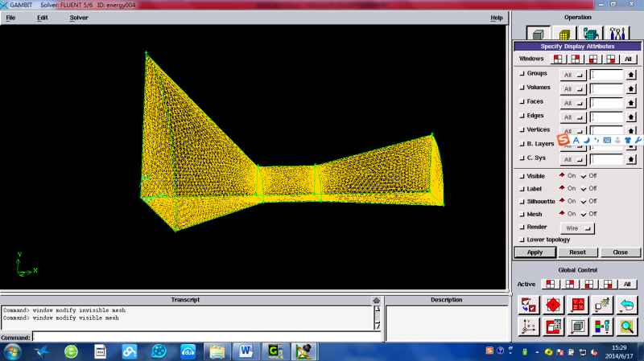
Task: Set Visible to Off
Action: [x=584, y=175]
